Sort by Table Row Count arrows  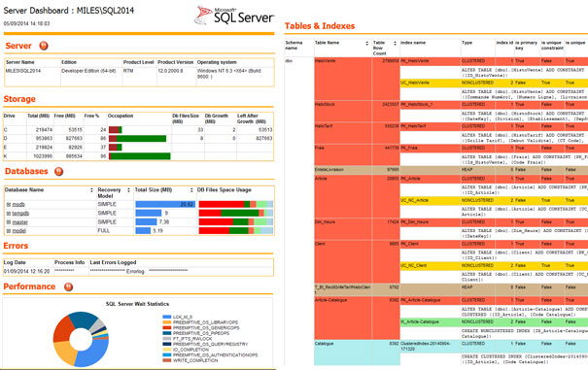pos(395,43)
